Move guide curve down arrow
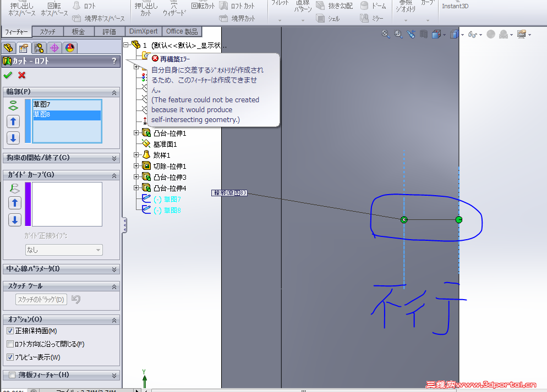 (x=15, y=220)
